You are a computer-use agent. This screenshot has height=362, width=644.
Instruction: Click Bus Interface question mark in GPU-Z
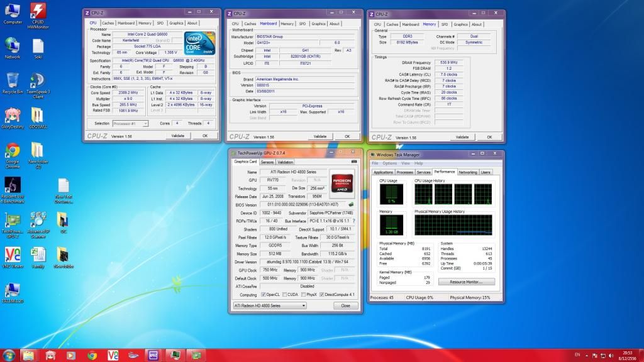pyautogui.click(x=353, y=221)
